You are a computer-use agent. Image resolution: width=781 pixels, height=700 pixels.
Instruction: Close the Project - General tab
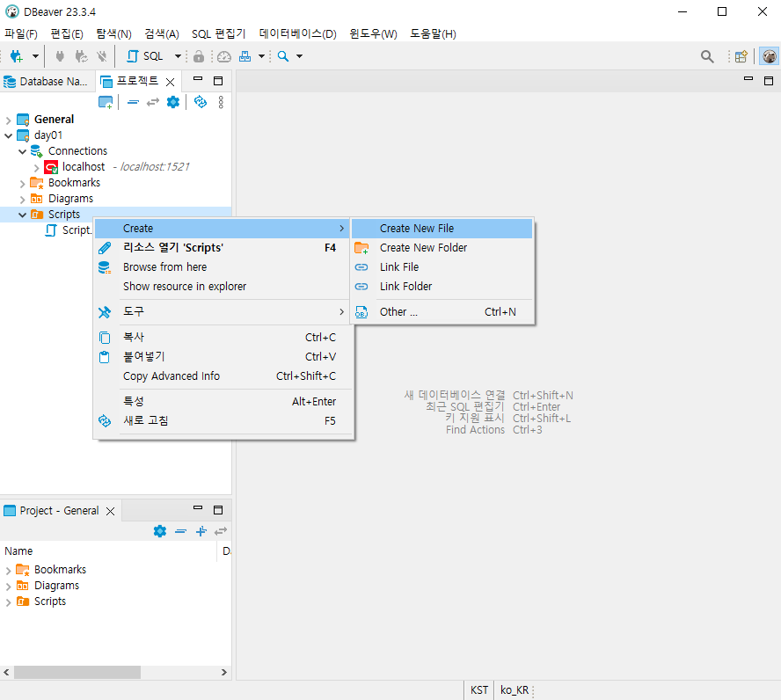click(111, 511)
